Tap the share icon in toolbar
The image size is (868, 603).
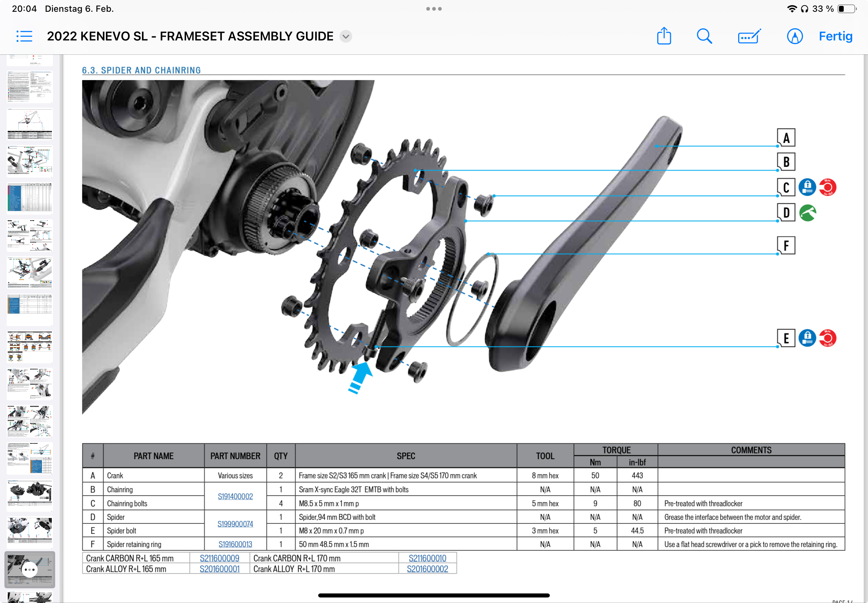point(664,36)
